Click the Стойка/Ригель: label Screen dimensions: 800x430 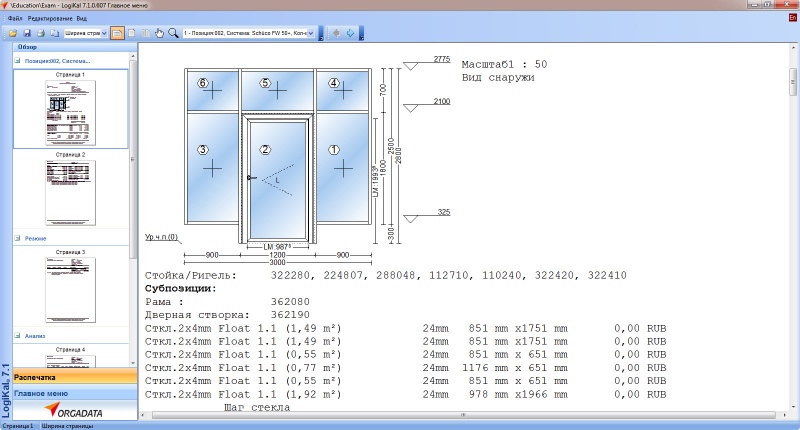pyautogui.click(x=191, y=275)
